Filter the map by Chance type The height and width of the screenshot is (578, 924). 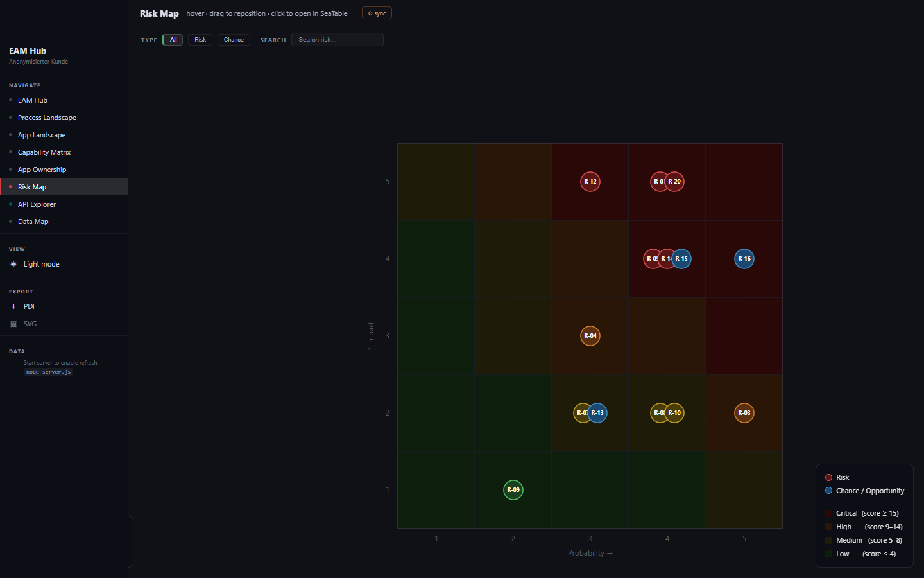(234, 40)
